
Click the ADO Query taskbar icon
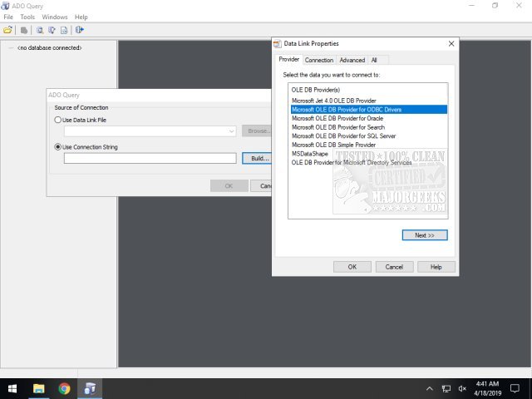pyautogui.click(x=90, y=388)
